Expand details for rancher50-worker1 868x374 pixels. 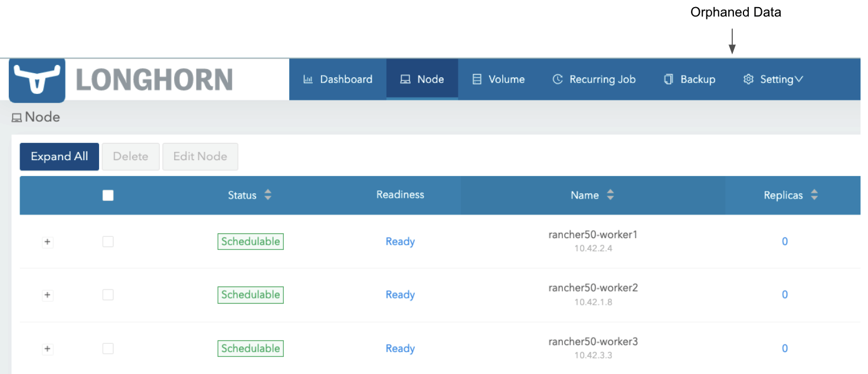pyautogui.click(x=47, y=241)
